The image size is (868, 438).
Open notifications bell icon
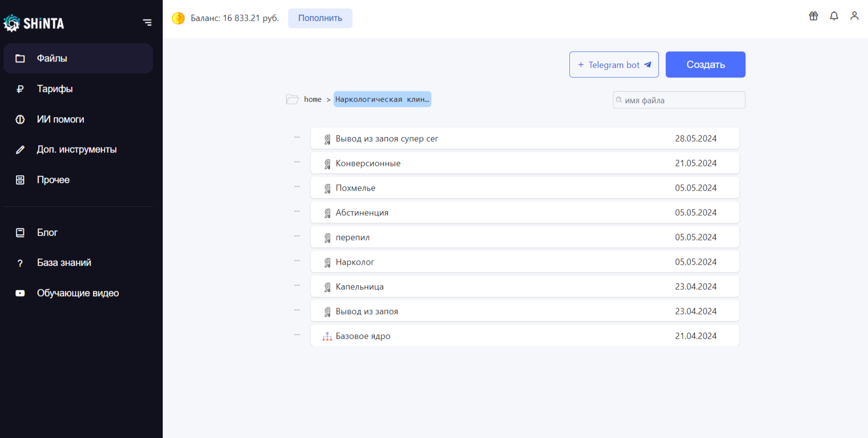pyautogui.click(x=834, y=16)
